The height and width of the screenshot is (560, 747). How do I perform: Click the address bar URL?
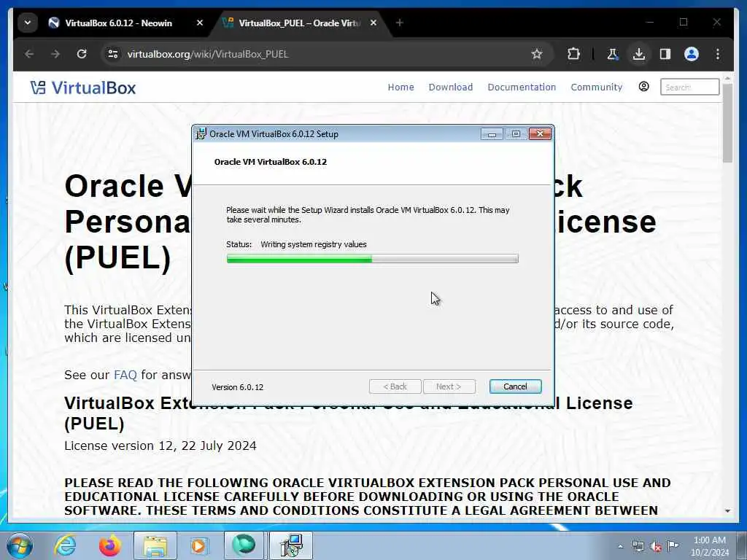(x=208, y=54)
